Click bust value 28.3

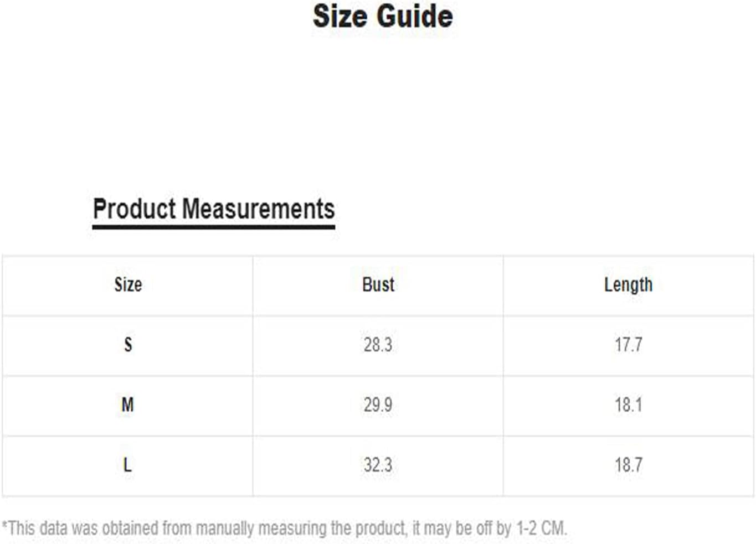pos(378,345)
